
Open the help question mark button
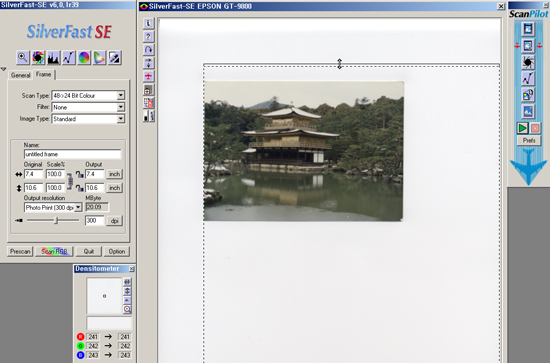(148, 36)
